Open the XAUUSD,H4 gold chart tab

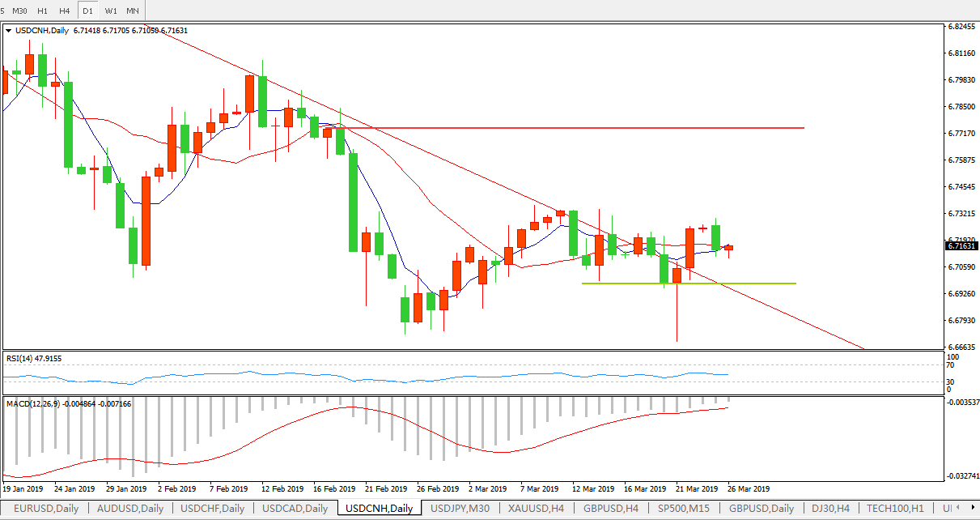point(536,509)
